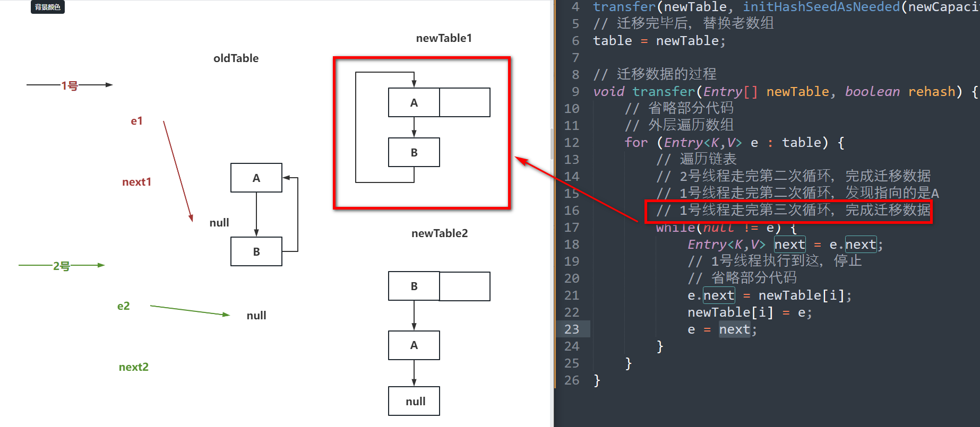Click the null label beside oldTable node B
The height and width of the screenshot is (427, 980).
pyautogui.click(x=219, y=223)
